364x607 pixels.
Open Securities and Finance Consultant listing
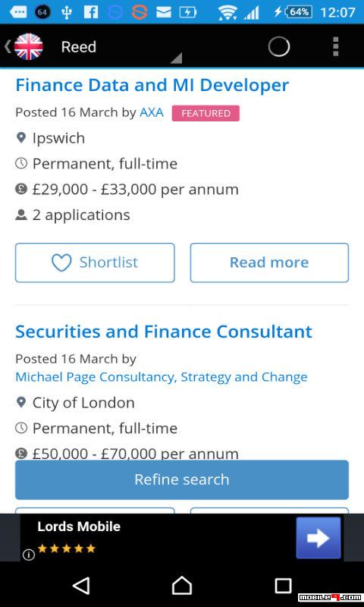[164, 332]
